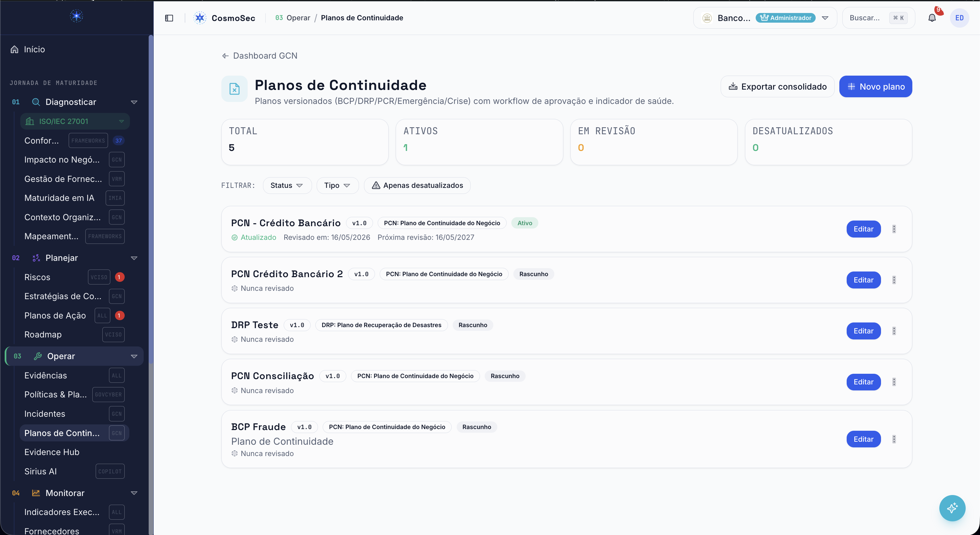Open more options for PCN Consciliação
Image resolution: width=980 pixels, height=535 pixels.
click(x=894, y=382)
